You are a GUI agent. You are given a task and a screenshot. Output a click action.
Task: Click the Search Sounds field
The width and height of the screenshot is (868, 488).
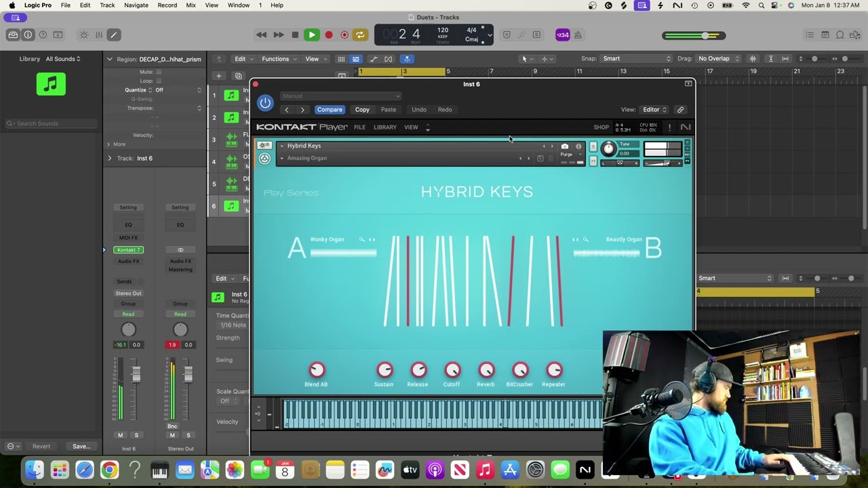click(x=52, y=123)
